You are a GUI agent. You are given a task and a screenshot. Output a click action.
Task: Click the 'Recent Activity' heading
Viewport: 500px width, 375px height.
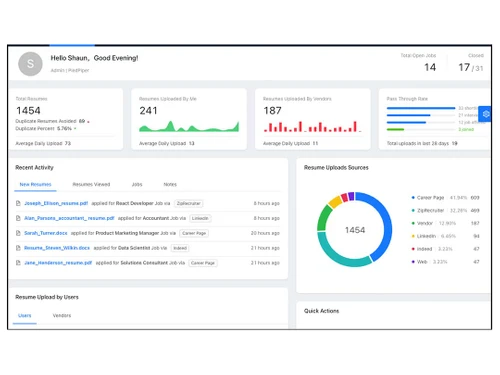(34, 167)
